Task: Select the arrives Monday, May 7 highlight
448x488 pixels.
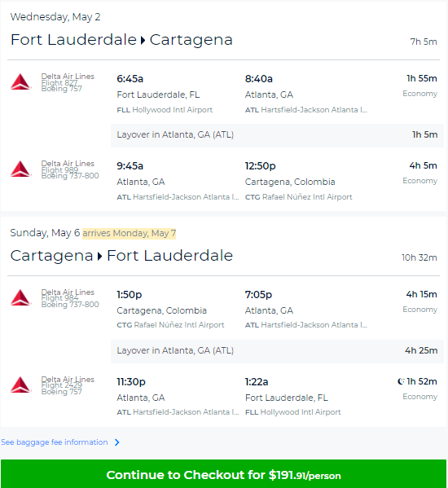Action: (x=130, y=233)
